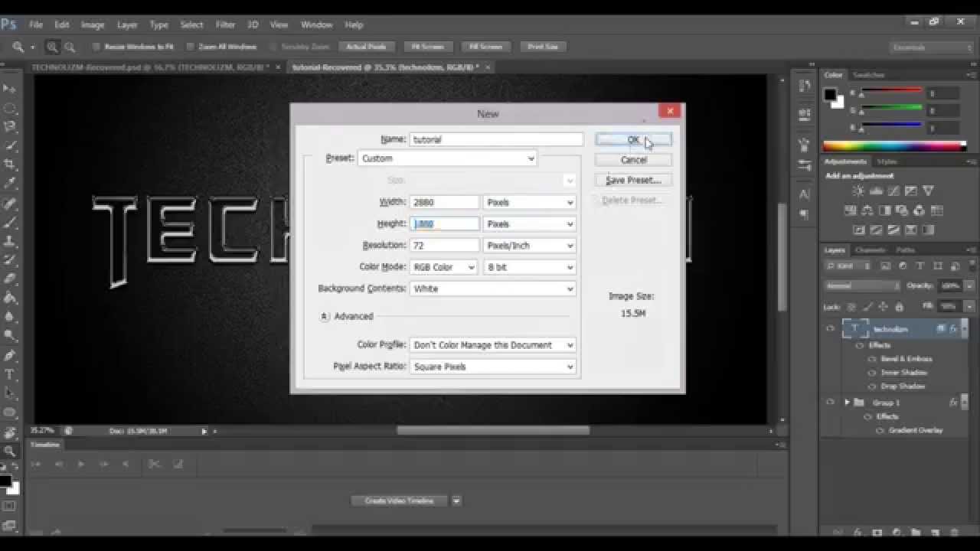Add a Levels adjustment
980x551 pixels.
(x=876, y=191)
